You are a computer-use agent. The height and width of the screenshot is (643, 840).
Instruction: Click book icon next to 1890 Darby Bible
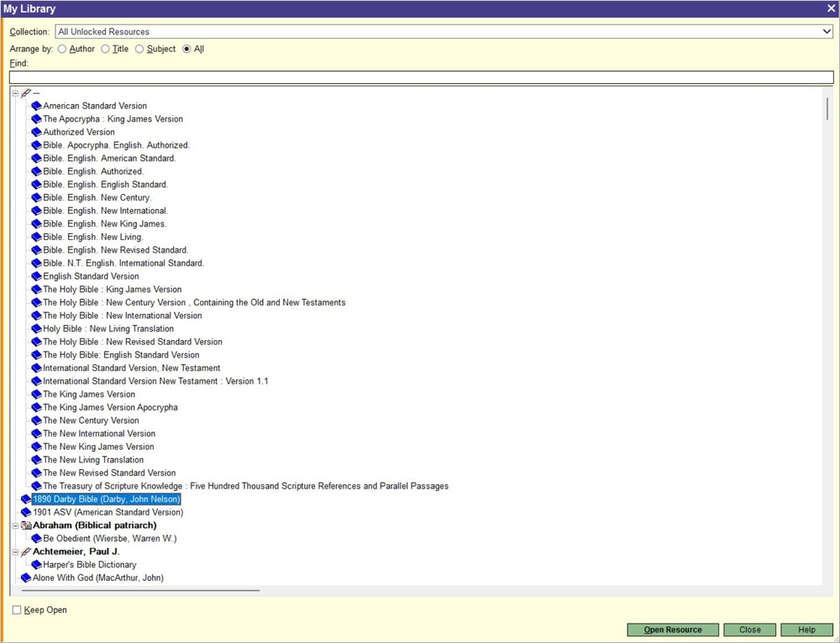(x=26, y=499)
